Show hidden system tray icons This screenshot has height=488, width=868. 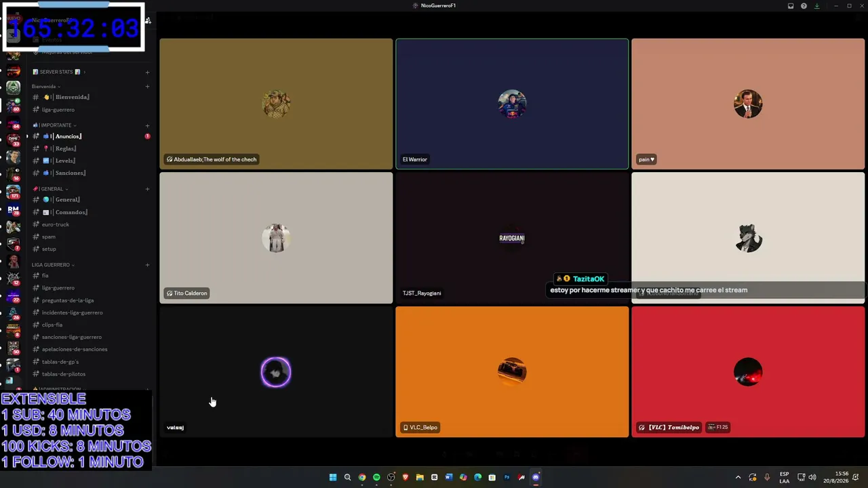pos(738,477)
